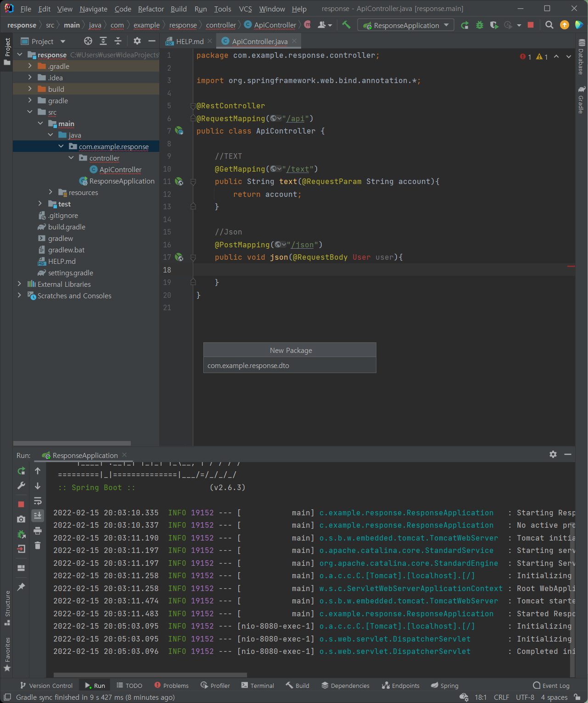Expand the .gradle folder
Viewport: 588px width, 703px height.
point(30,66)
